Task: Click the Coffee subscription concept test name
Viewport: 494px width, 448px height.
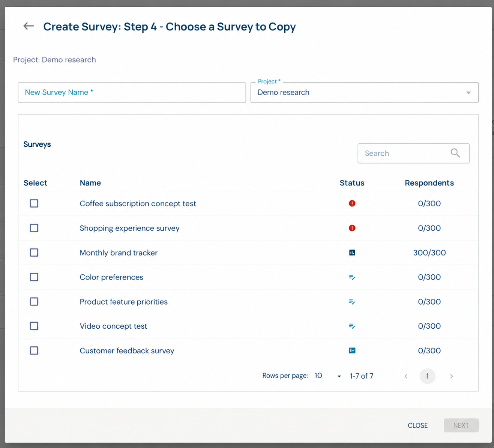Action: 138,204
